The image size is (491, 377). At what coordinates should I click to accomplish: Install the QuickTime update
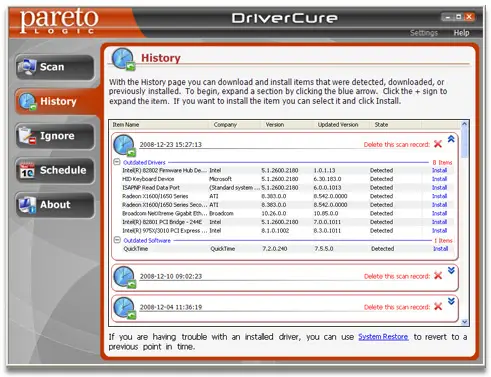coord(441,249)
